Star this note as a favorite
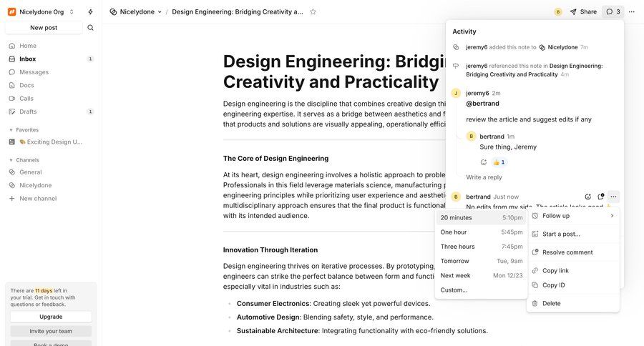644x346 pixels. (x=313, y=11)
